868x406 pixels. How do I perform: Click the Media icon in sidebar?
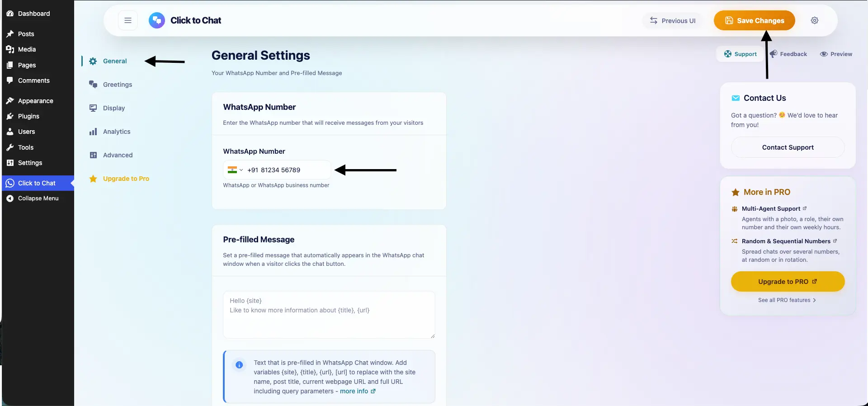click(10, 49)
